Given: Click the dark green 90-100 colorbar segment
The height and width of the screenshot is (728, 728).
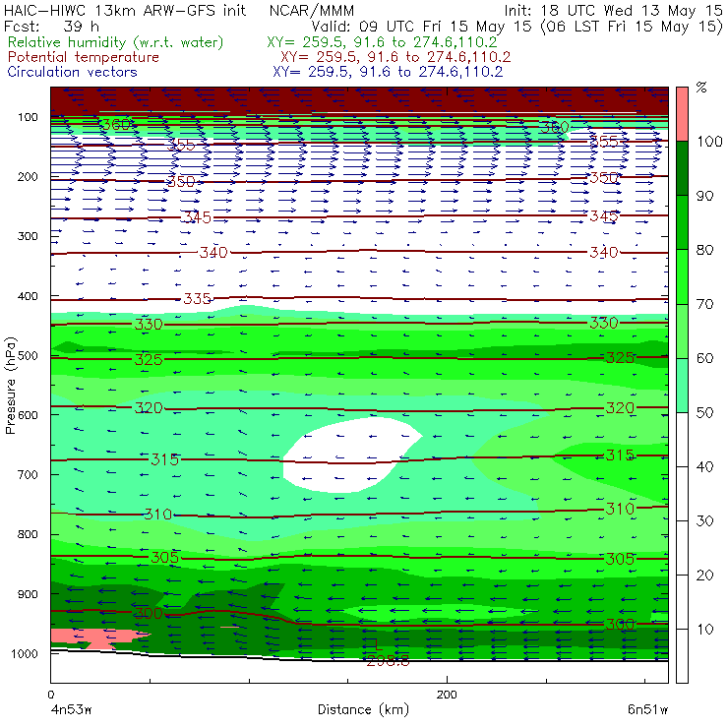Looking at the screenshot, I should [682, 168].
